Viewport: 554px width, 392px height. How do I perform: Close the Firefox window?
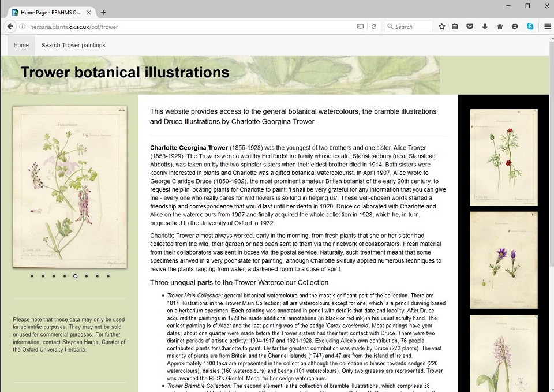click(546, 6)
